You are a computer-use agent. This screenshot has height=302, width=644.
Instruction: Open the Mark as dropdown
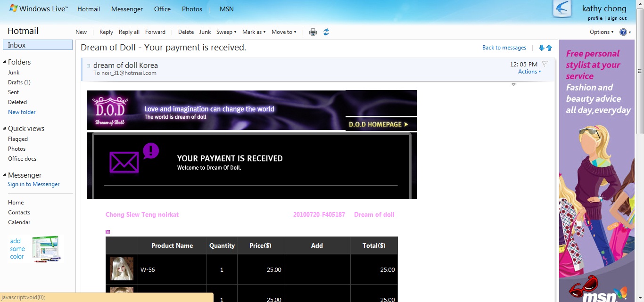(254, 32)
